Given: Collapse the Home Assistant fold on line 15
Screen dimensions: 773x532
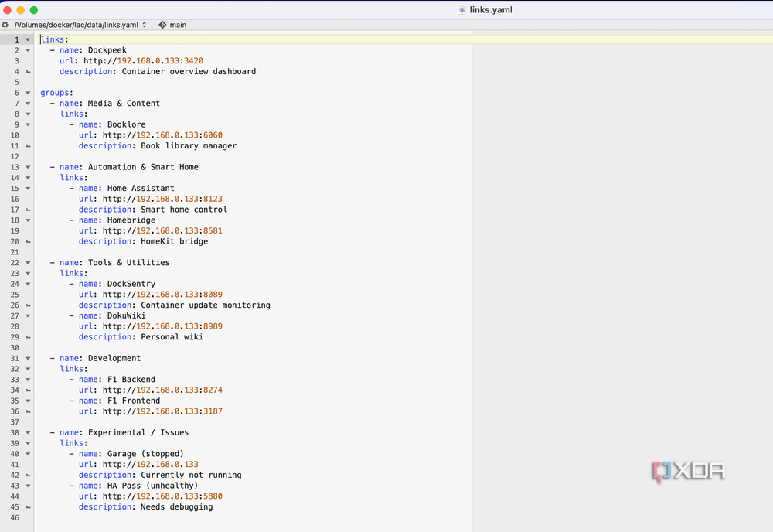Looking at the screenshot, I should tap(28, 189).
